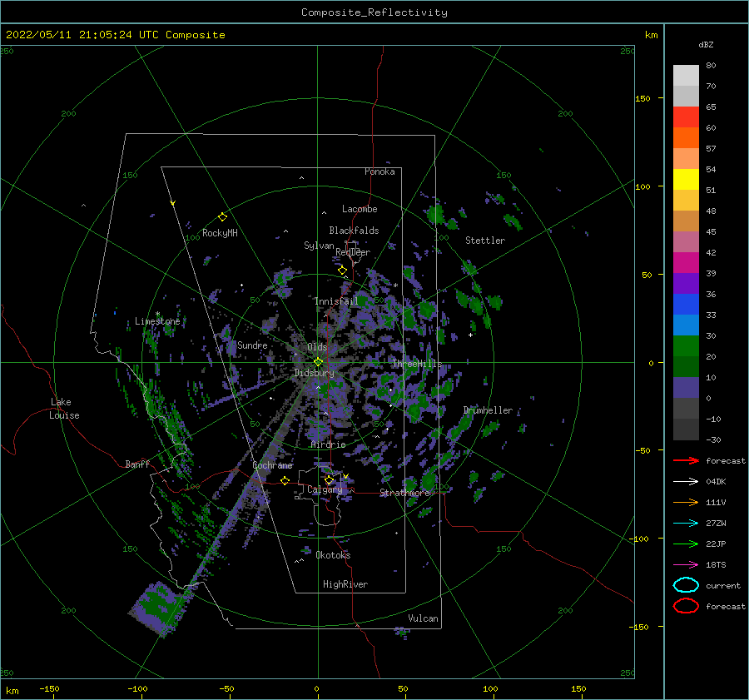Click the Sylvan label

point(319,246)
